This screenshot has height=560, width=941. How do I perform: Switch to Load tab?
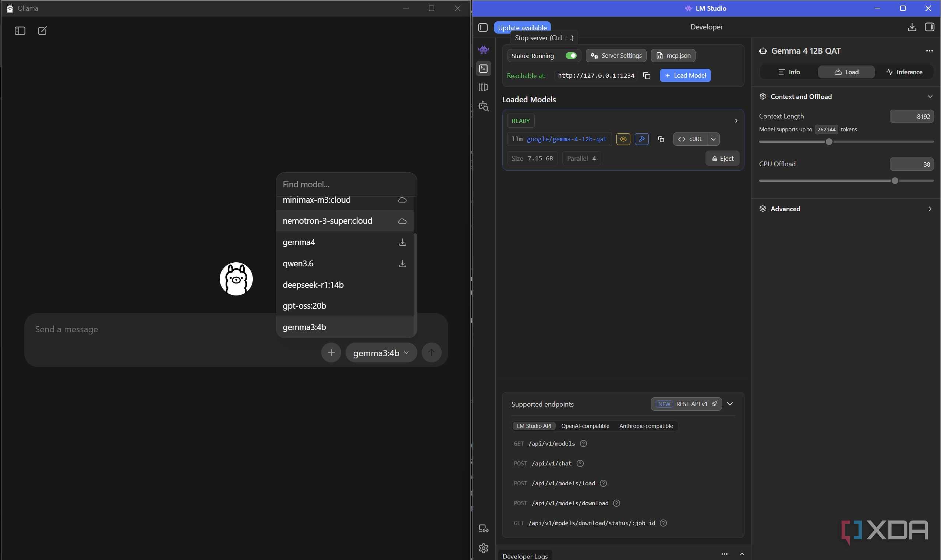click(x=846, y=72)
